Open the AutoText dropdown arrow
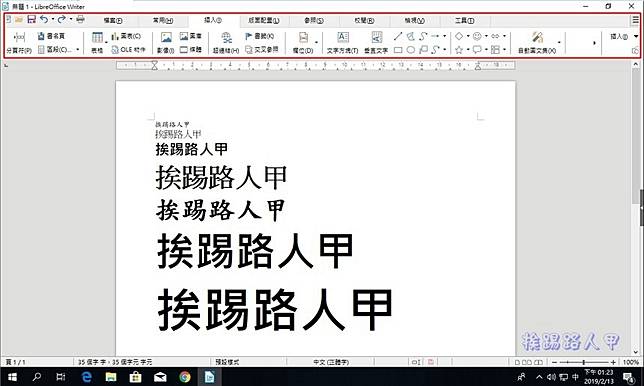The height and width of the screenshot is (386, 644). [559, 42]
